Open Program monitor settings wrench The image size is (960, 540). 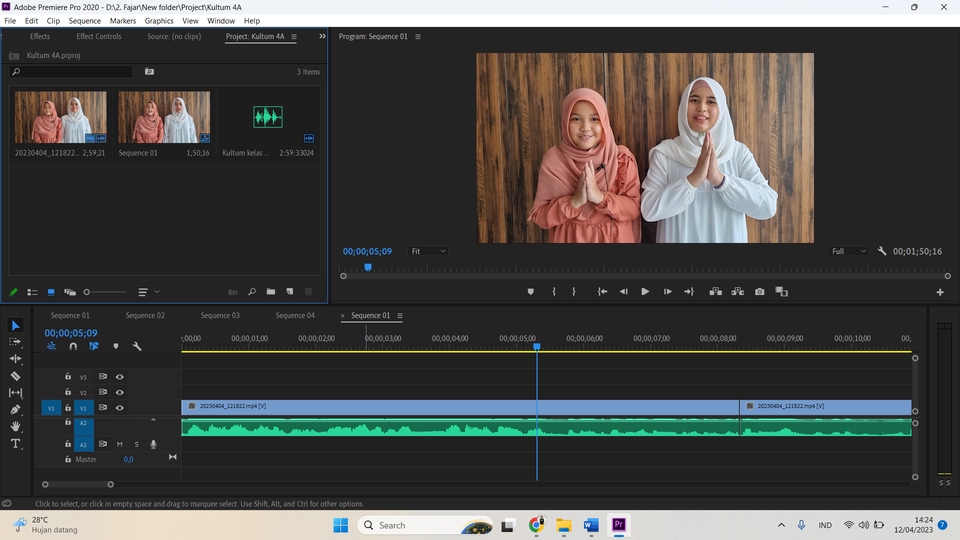point(882,251)
